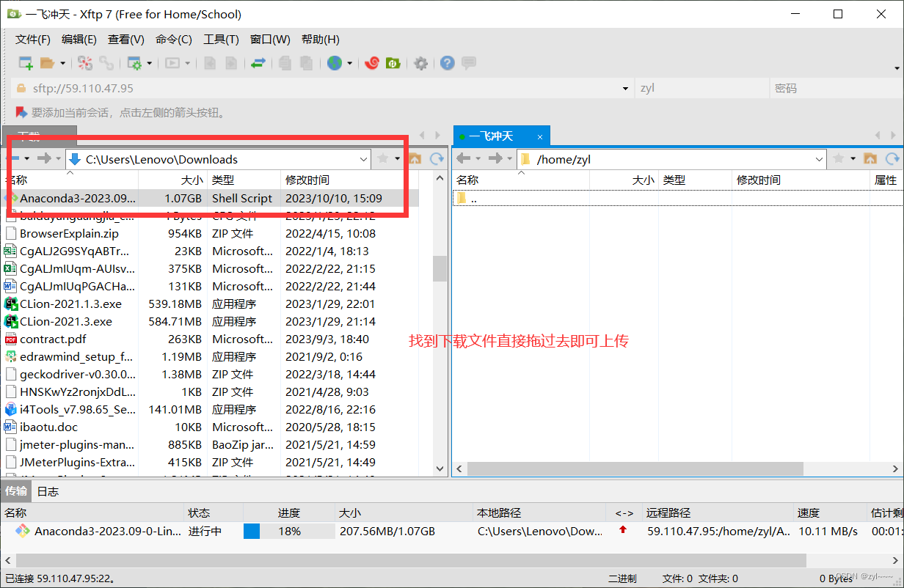
Task: Refresh the local pane
Action: pos(437,158)
